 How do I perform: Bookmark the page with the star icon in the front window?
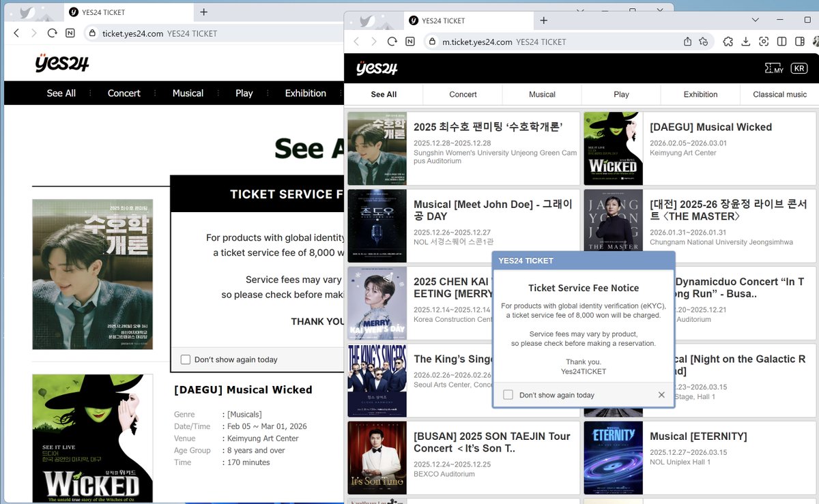click(704, 42)
